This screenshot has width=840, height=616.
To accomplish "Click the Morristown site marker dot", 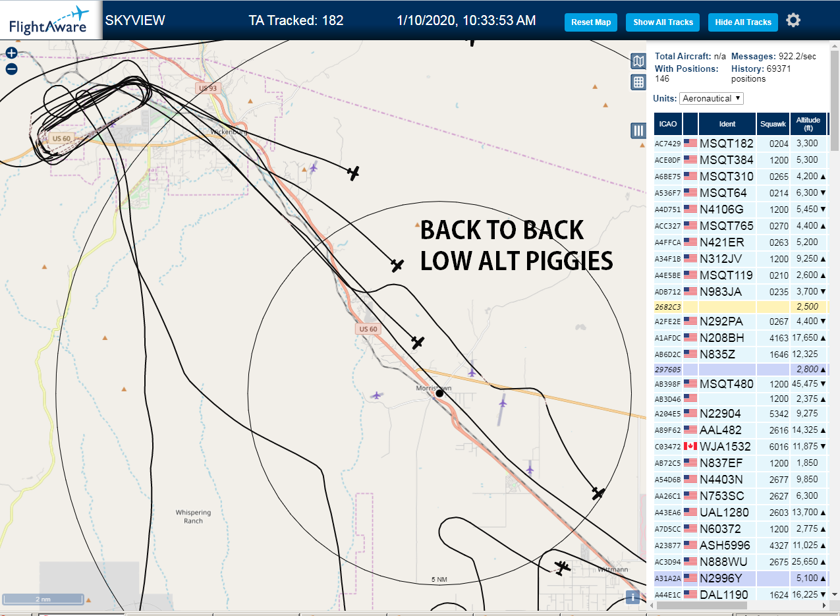I will (x=440, y=393).
